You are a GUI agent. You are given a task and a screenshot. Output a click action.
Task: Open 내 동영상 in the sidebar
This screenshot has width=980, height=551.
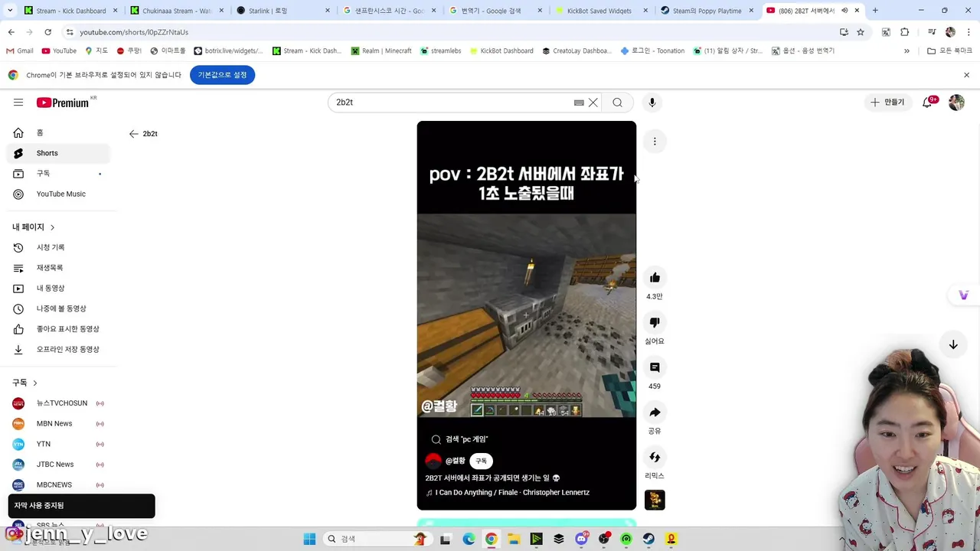58,289
